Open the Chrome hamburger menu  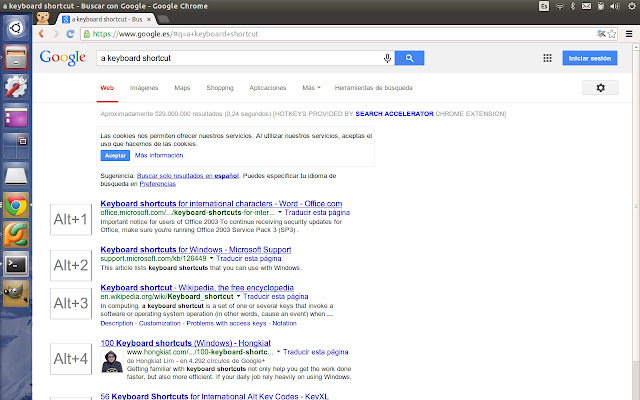point(629,34)
